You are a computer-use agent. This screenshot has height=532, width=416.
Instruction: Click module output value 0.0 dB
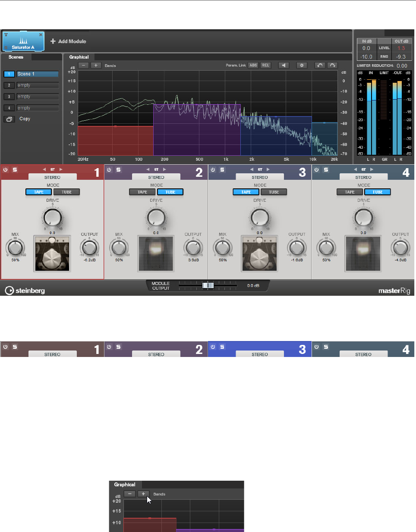[x=253, y=285]
